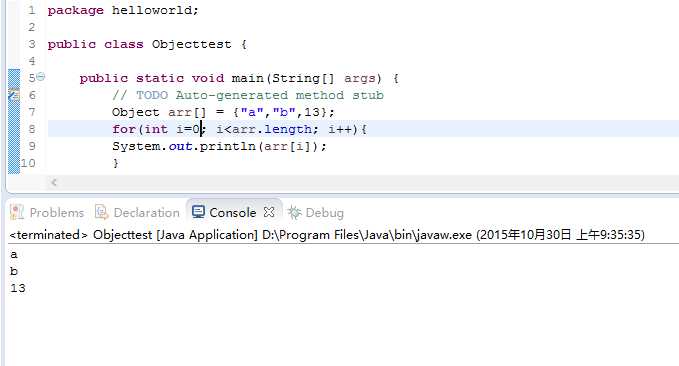Image resolution: width=679 pixels, height=366 pixels.
Task: Click the 'public class' keywords on line 3
Action: click(x=95, y=44)
